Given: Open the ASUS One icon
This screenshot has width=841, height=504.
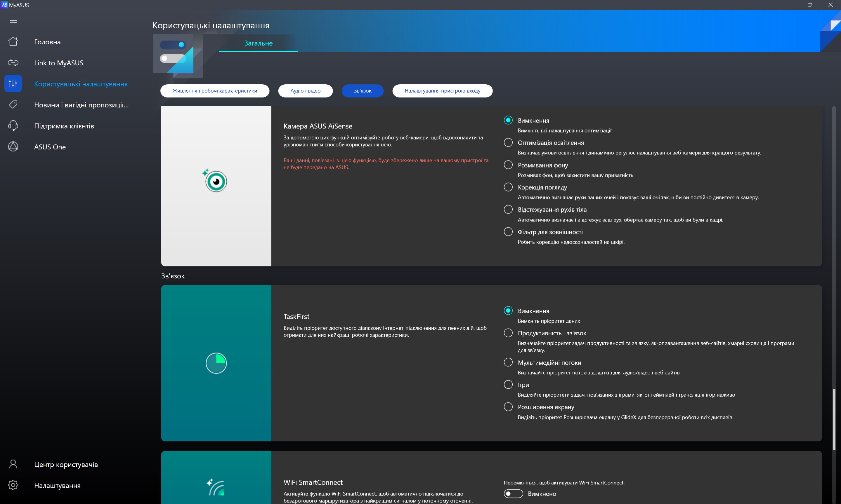Looking at the screenshot, I should click(13, 147).
